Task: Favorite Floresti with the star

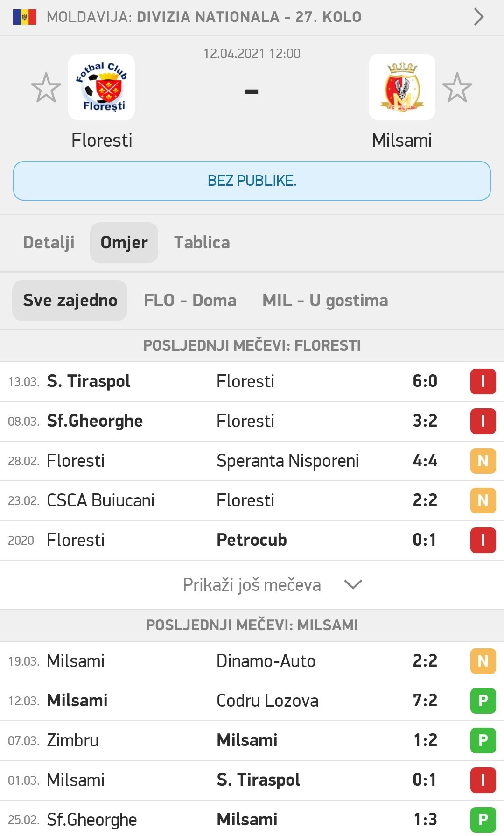Action: point(46,88)
